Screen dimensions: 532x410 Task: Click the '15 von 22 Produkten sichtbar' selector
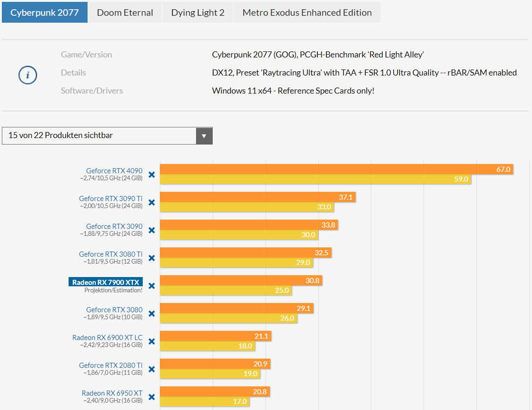(x=107, y=136)
